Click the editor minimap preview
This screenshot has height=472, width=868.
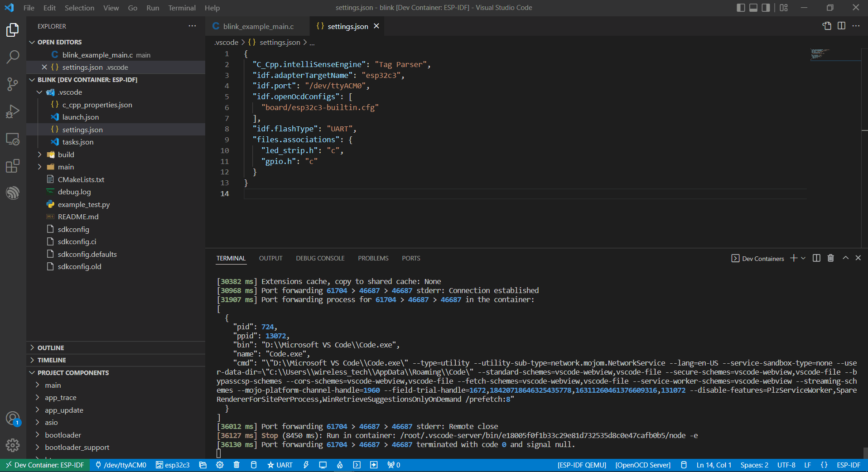(820, 54)
